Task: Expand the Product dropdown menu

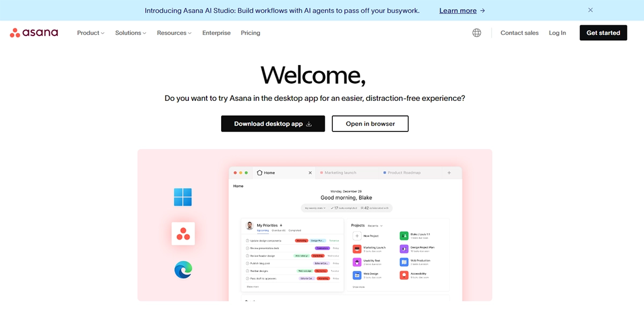Action: [91, 33]
